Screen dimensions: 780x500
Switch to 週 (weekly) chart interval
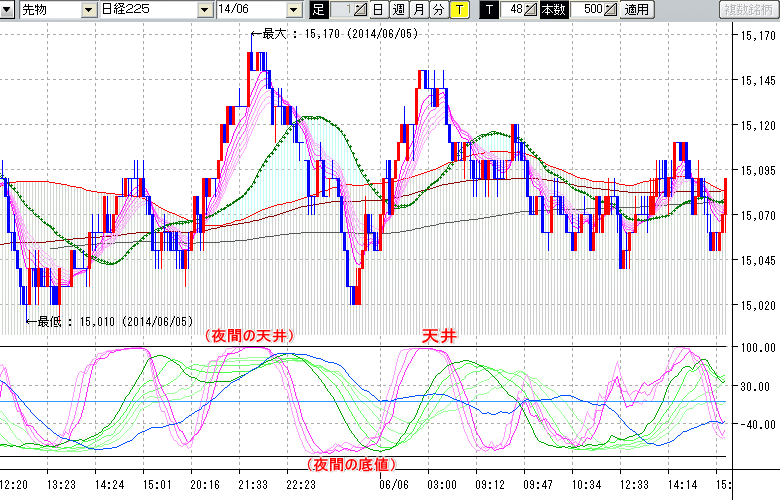tap(398, 10)
